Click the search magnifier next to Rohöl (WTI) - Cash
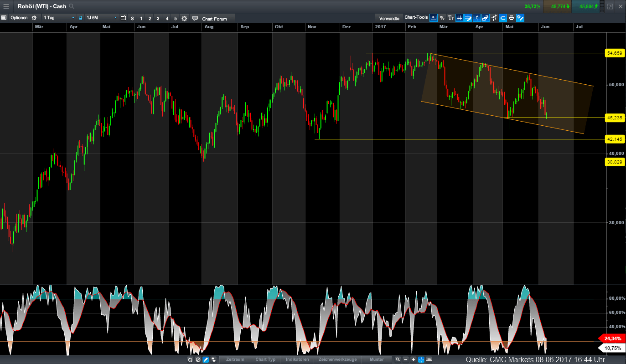 [71, 6]
